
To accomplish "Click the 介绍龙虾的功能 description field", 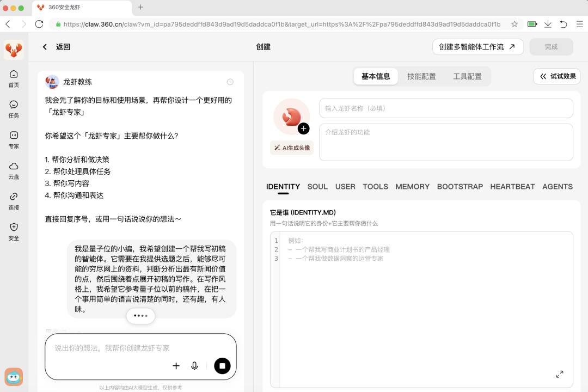I will pyautogui.click(x=446, y=142).
